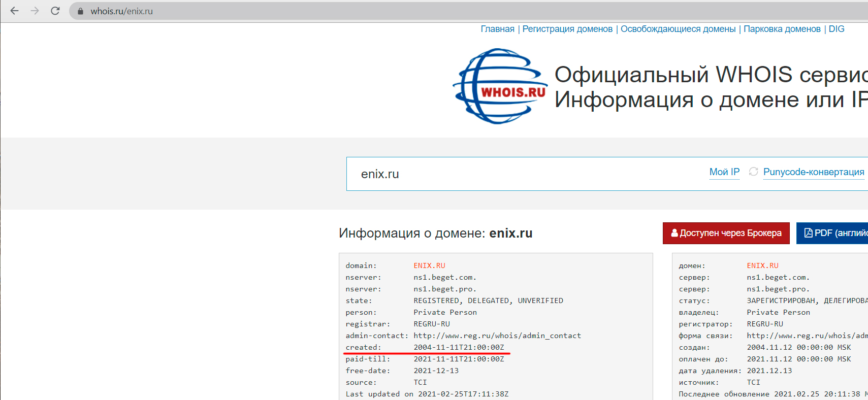The height and width of the screenshot is (400, 868).
Task: Open Парковка доменов in the top menu
Action: tap(782, 29)
